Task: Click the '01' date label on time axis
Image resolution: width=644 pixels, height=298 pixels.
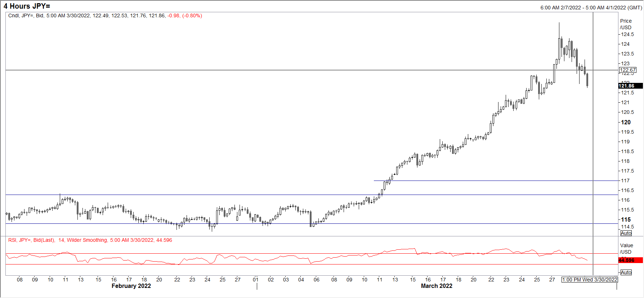Action: point(255,280)
